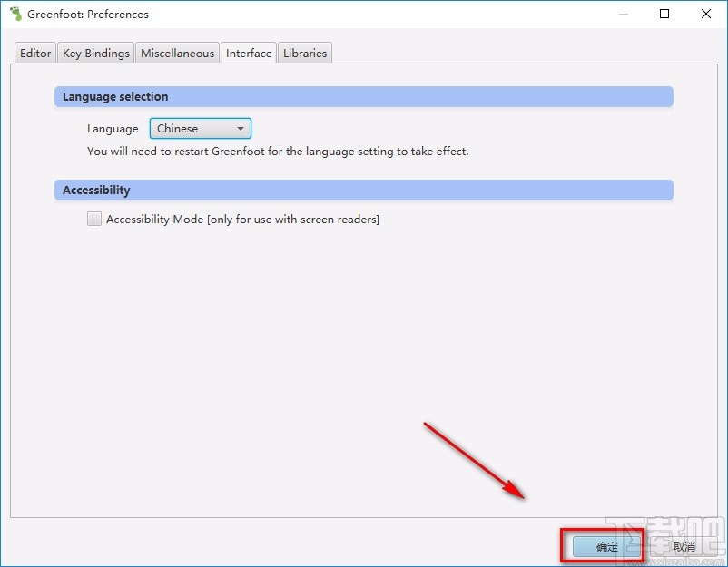Go to the Libraries tab
Screen dimensions: 728x567
click(305, 53)
